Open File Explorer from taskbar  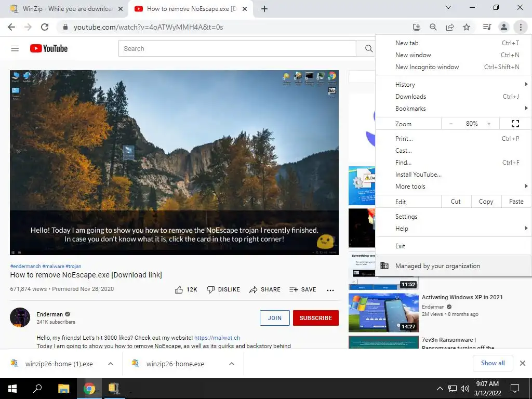coord(63,389)
